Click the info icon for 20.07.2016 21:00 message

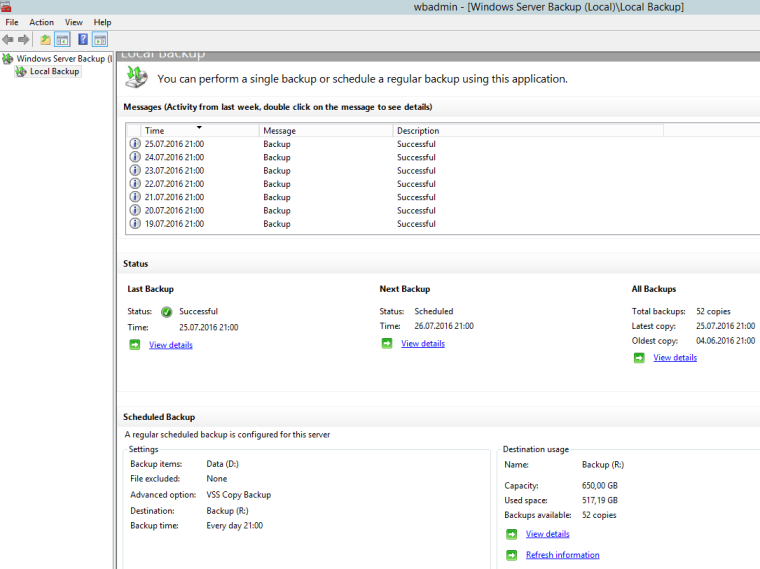[x=135, y=210]
